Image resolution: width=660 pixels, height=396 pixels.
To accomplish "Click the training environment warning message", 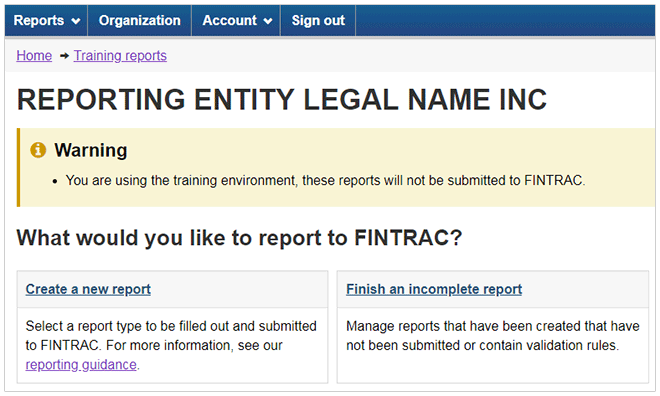I will point(325,181).
